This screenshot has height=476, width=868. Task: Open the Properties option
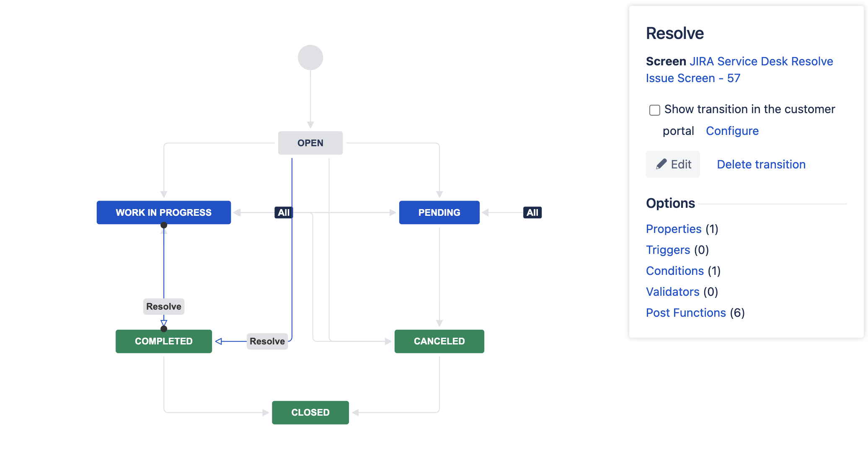(x=673, y=229)
